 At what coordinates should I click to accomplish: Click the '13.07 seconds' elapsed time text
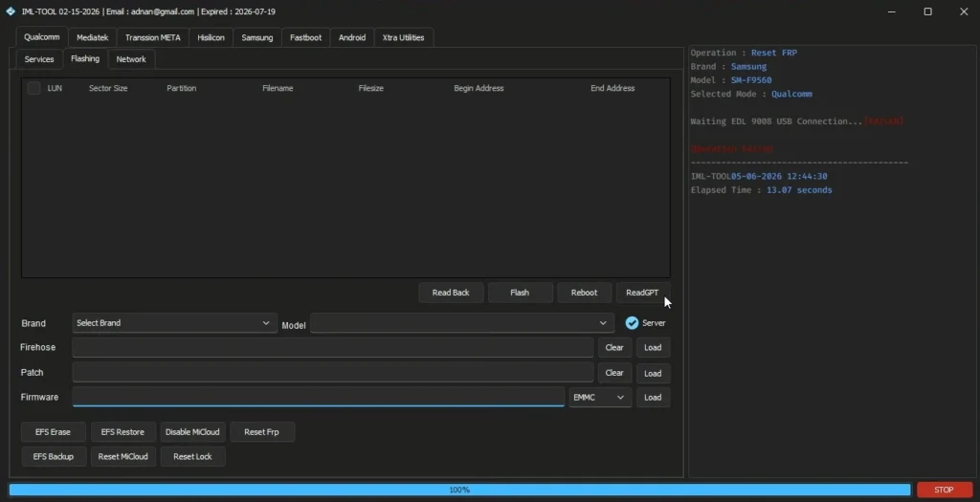pos(799,190)
